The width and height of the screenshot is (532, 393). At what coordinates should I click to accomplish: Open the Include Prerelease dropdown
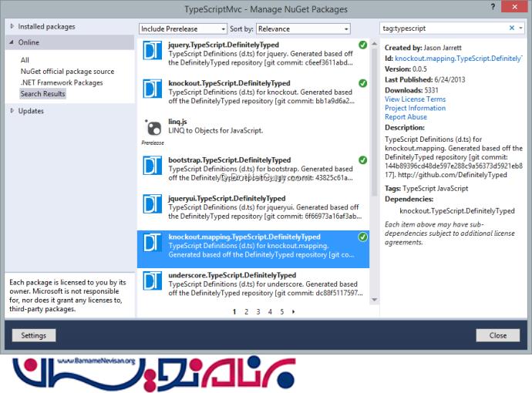pos(183,29)
